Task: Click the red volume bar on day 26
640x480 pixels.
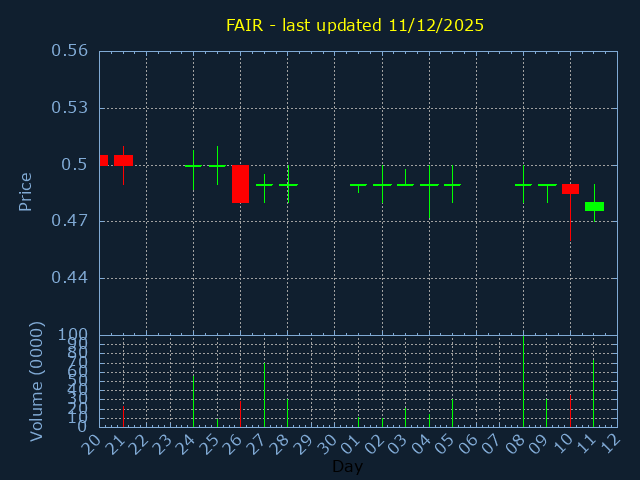Action: 240,414
